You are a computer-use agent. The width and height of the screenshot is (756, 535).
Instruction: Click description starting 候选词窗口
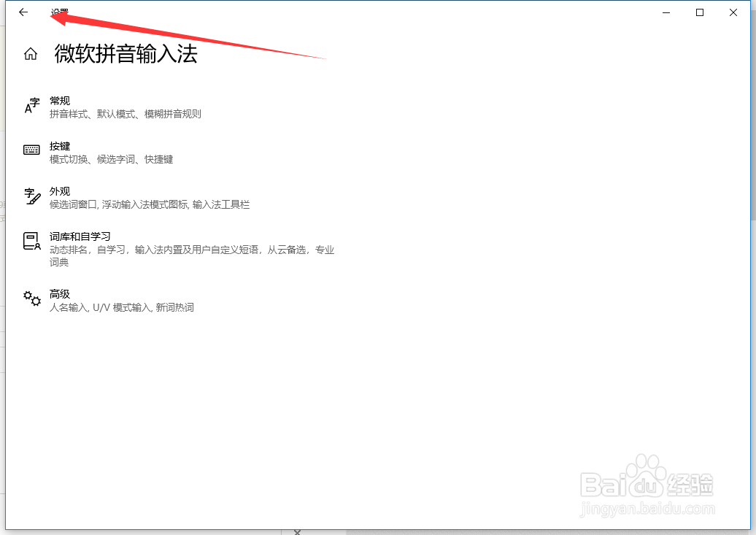150,205
